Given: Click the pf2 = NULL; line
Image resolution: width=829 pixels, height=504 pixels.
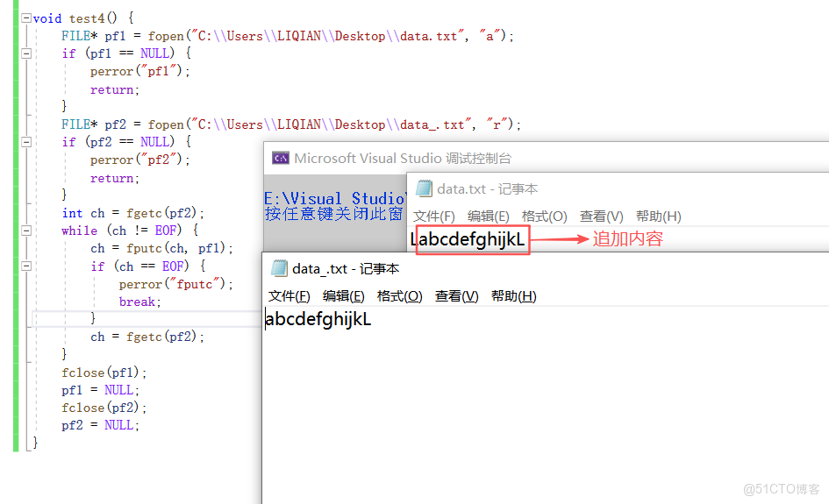Looking at the screenshot, I should pos(101,425).
